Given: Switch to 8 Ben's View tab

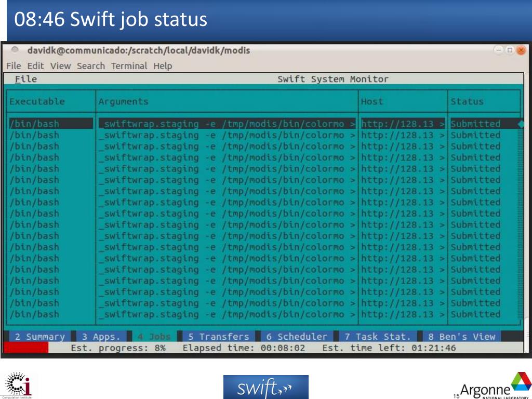Looking at the screenshot, I should point(462,337).
